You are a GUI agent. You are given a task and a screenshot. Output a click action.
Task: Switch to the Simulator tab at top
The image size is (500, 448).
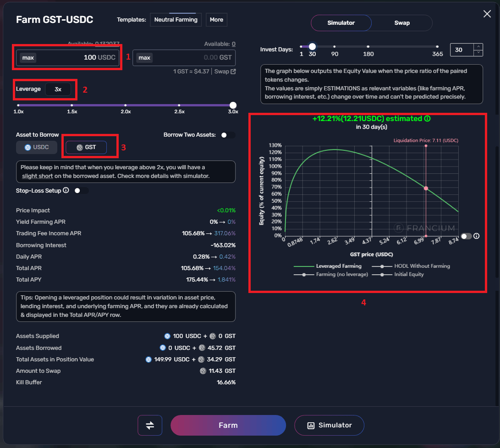tap(341, 23)
